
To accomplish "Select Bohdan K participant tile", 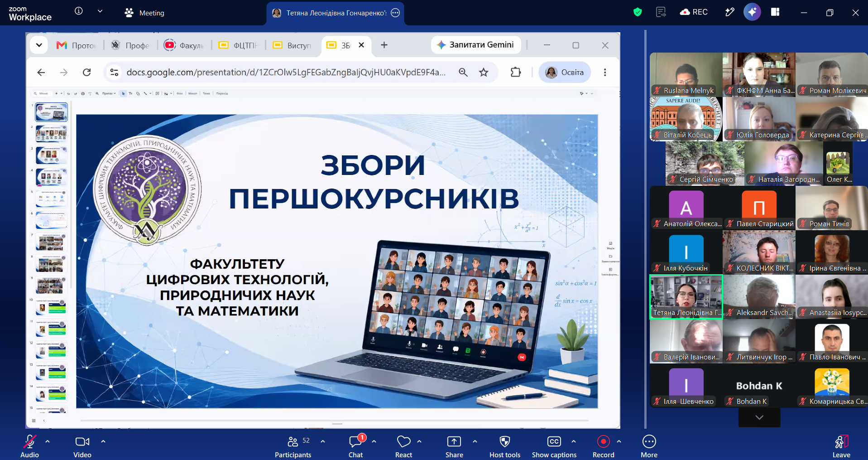I will 759,386.
